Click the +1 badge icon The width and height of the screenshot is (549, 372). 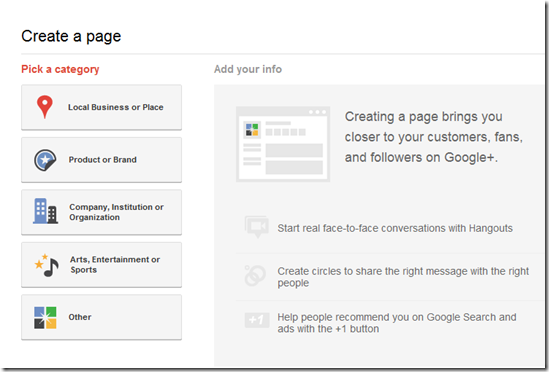257,320
